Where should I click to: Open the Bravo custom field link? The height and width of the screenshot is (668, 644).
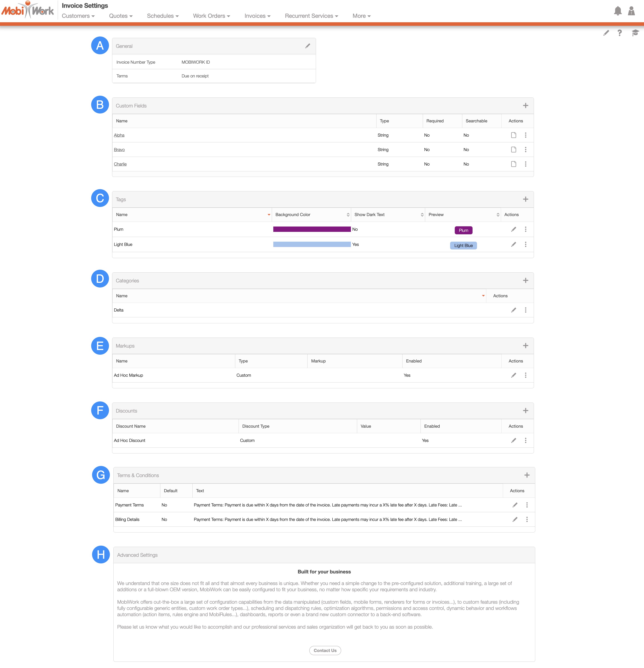click(x=119, y=150)
